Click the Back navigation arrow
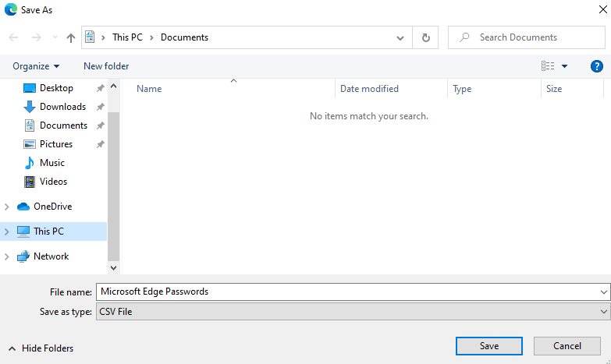The width and height of the screenshot is (611, 364). (x=13, y=37)
